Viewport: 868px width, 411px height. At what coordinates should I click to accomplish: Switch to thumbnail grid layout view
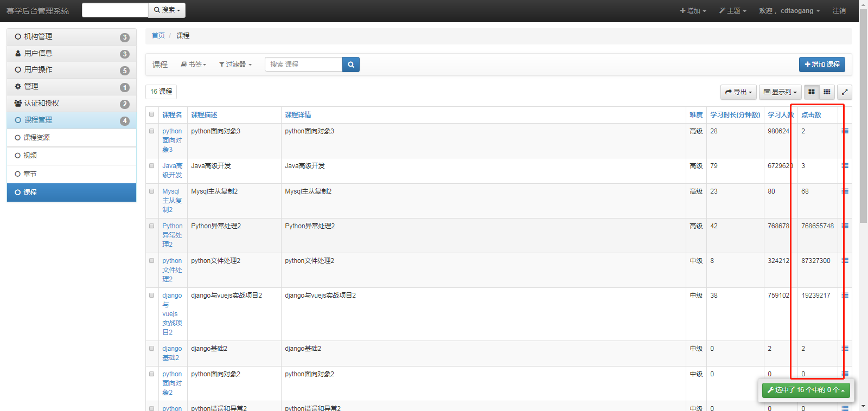(812, 92)
